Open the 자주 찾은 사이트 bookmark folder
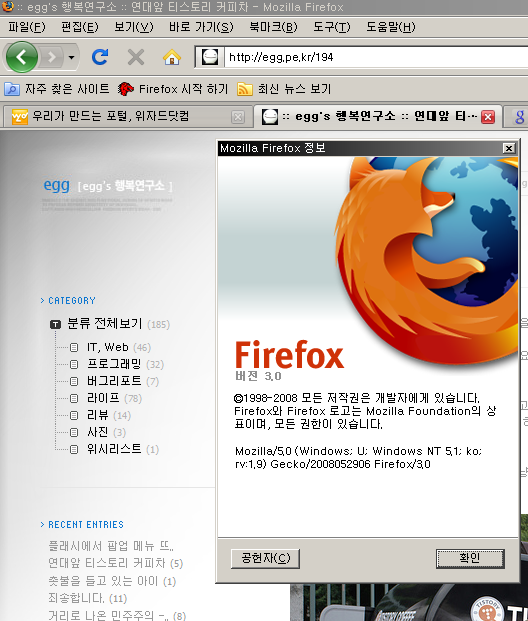 pos(57,89)
